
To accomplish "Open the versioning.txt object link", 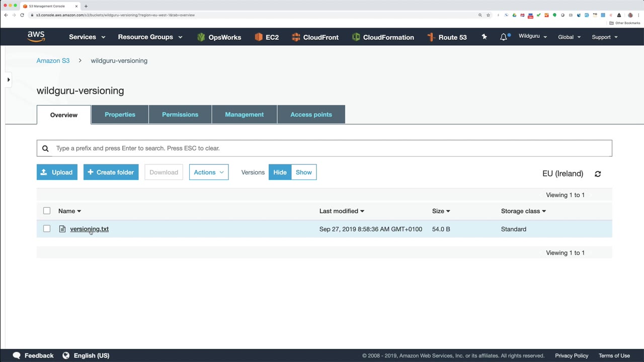I will 90,229.
